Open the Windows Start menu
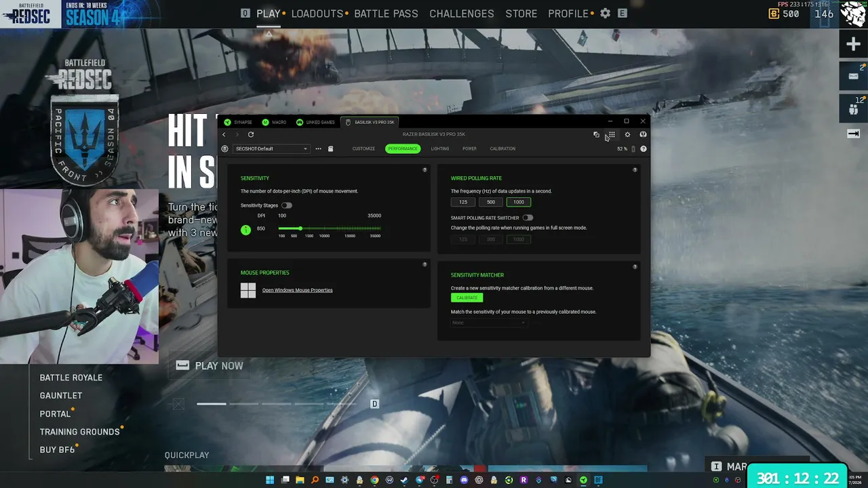This screenshot has height=488, width=868. click(x=270, y=480)
